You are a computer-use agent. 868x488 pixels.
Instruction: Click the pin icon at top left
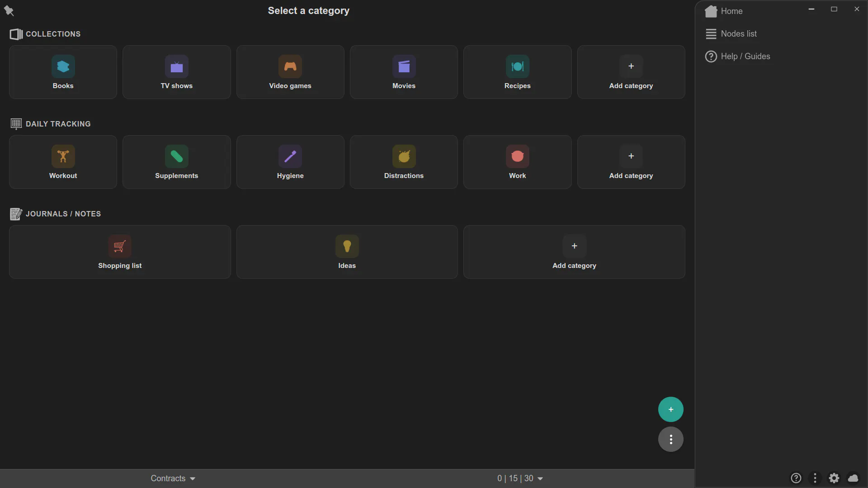click(x=9, y=10)
